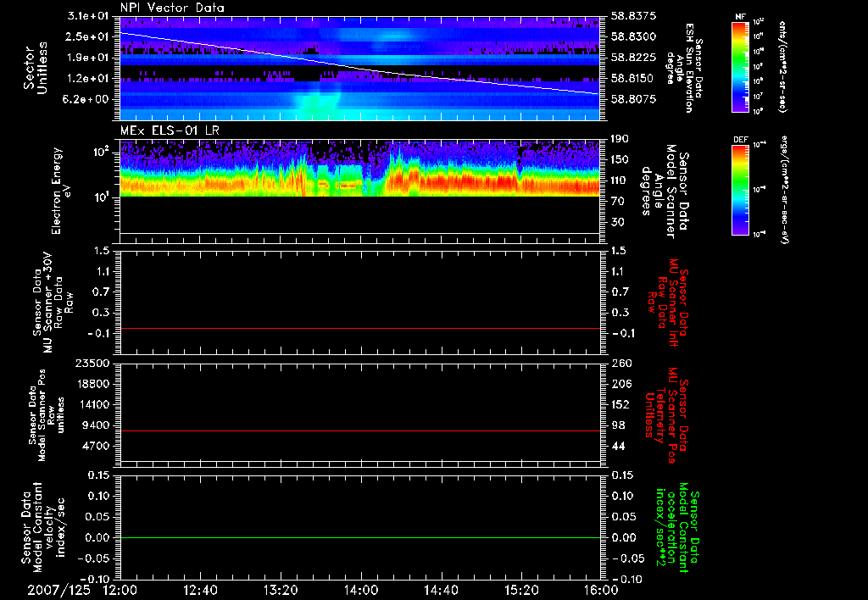This screenshot has height=600, width=868.
Task: Click the MEx ELS-01 LR panel title
Action: pyautogui.click(x=170, y=131)
